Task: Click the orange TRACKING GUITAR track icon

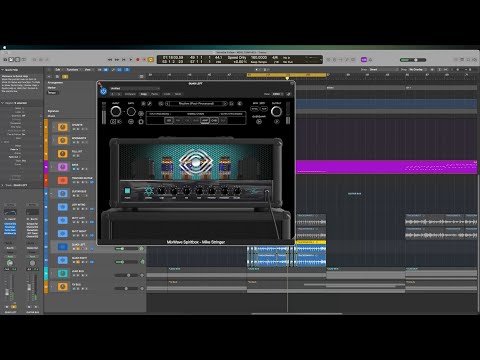Action: pyautogui.click(x=62, y=180)
